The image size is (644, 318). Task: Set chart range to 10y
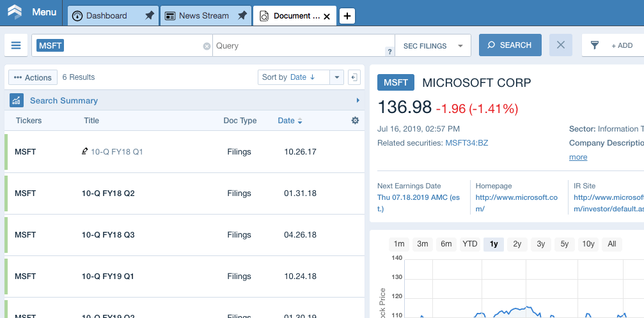point(588,244)
